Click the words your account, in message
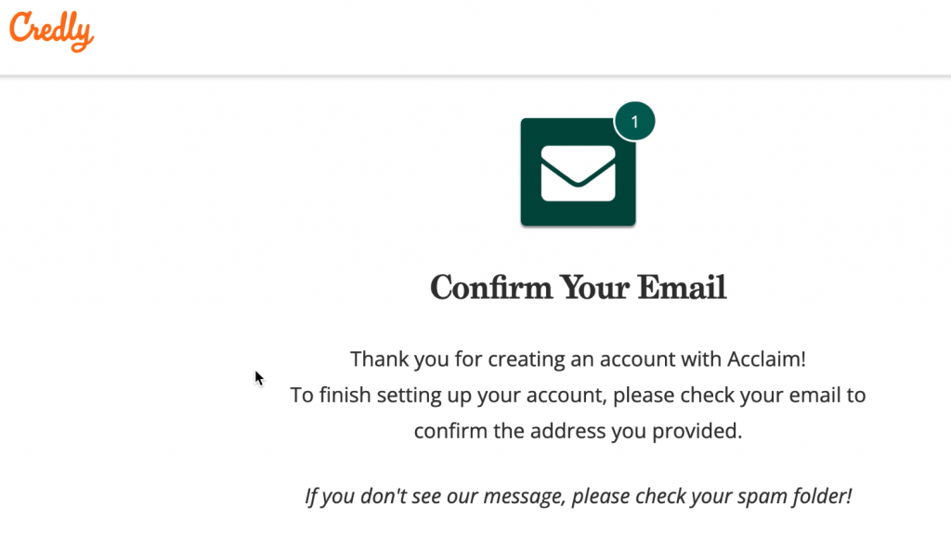This screenshot has width=951, height=560. coord(542,395)
